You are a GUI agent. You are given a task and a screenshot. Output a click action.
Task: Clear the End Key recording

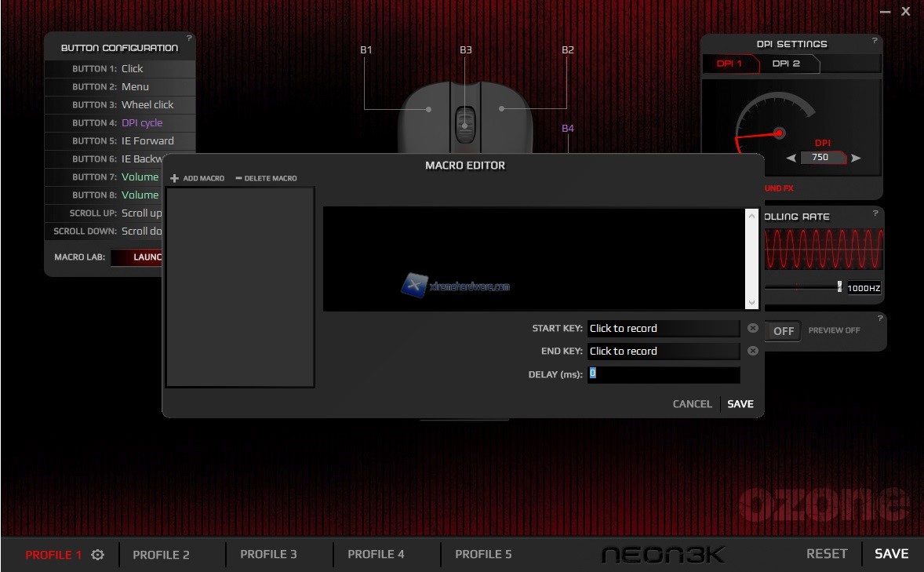point(752,351)
